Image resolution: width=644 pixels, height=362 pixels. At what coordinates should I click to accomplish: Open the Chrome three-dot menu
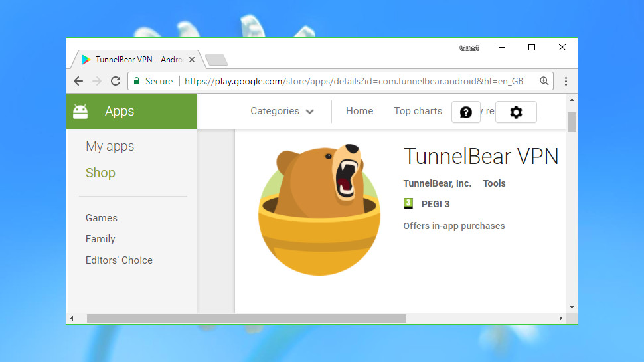tap(566, 81)
